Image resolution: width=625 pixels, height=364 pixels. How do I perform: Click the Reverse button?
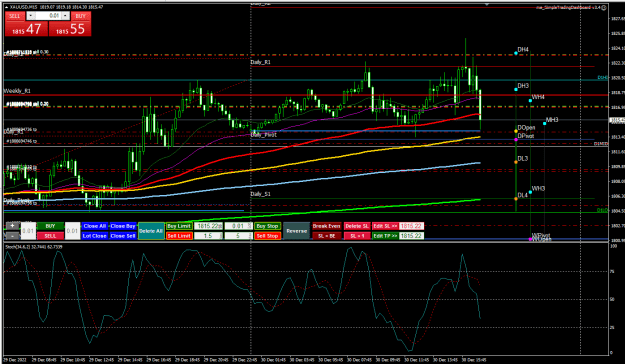point(296,231)
